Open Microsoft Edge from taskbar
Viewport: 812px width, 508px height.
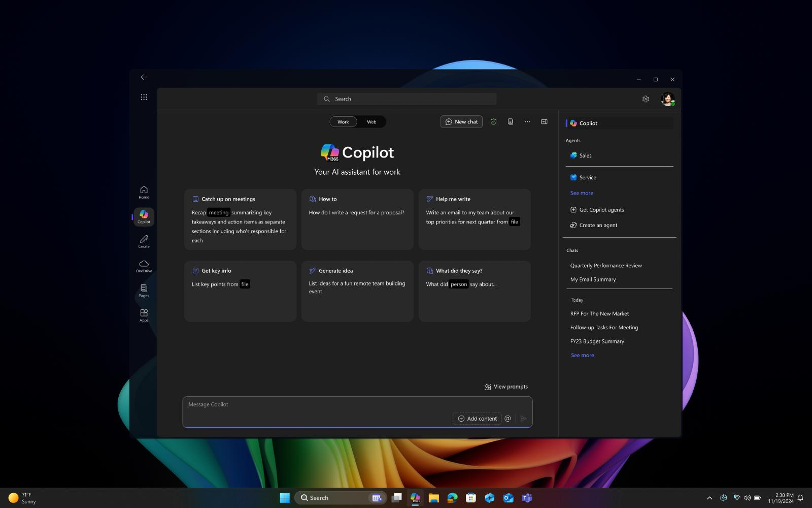click(452, 498)
